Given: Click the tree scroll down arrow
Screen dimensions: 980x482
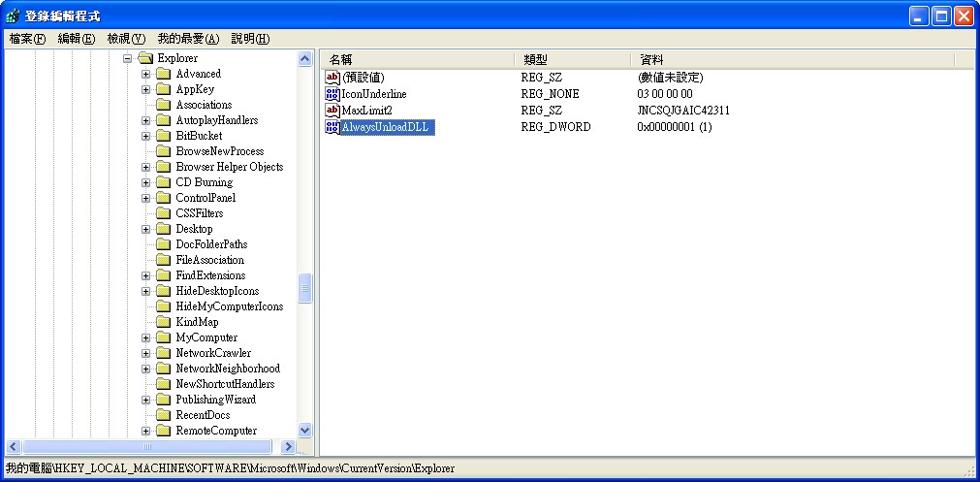Looking at the screenshot, I should tap(305, 430).
